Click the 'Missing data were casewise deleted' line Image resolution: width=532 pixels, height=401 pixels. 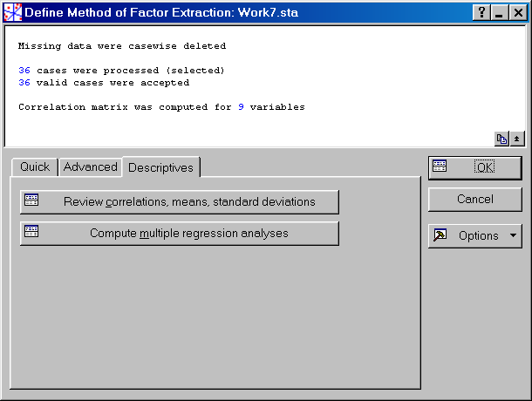[x=122, y=46]
